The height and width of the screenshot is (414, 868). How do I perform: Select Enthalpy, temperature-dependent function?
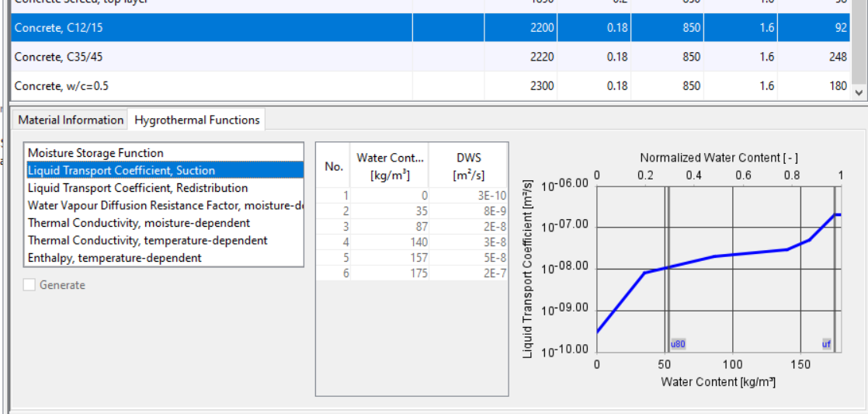coord(114,258)
